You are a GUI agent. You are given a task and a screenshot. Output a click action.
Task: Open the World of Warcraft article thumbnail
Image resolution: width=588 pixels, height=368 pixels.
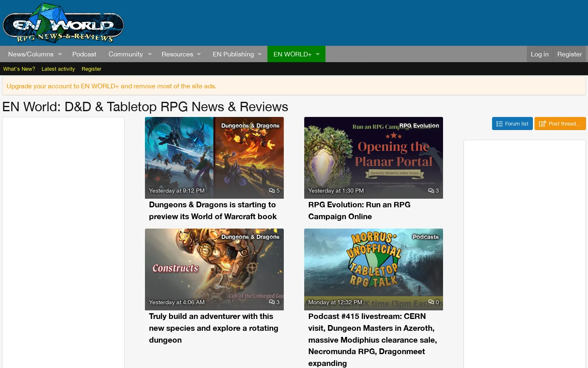214,158
